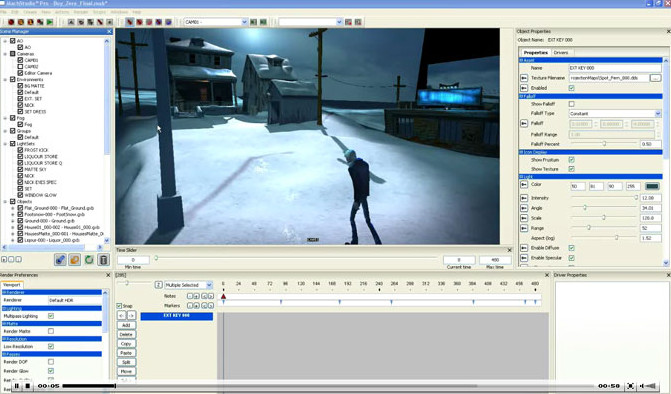The height and width of the screenshot is (394, 671).
Task: Select the Viewport tab in Render Preferences
Action: (12, 284)
